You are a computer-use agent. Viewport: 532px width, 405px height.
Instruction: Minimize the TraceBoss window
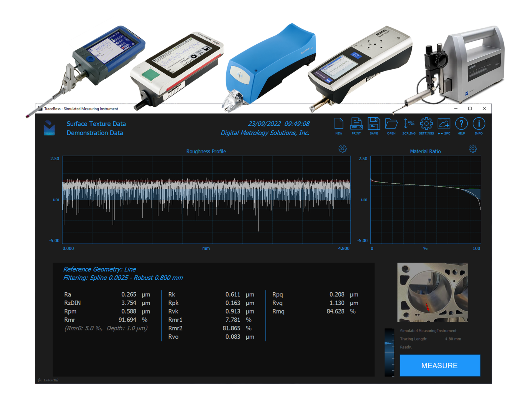pos(455,109)
